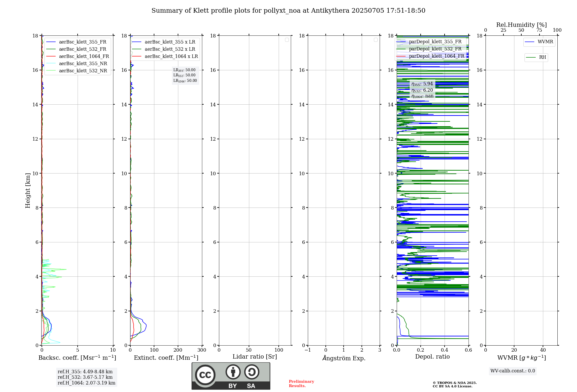Screen dimensions: 577x392
Task: Click the η355: 5.94 depolarization annotation
Action: pyautogui.click(x=422, y=84)
